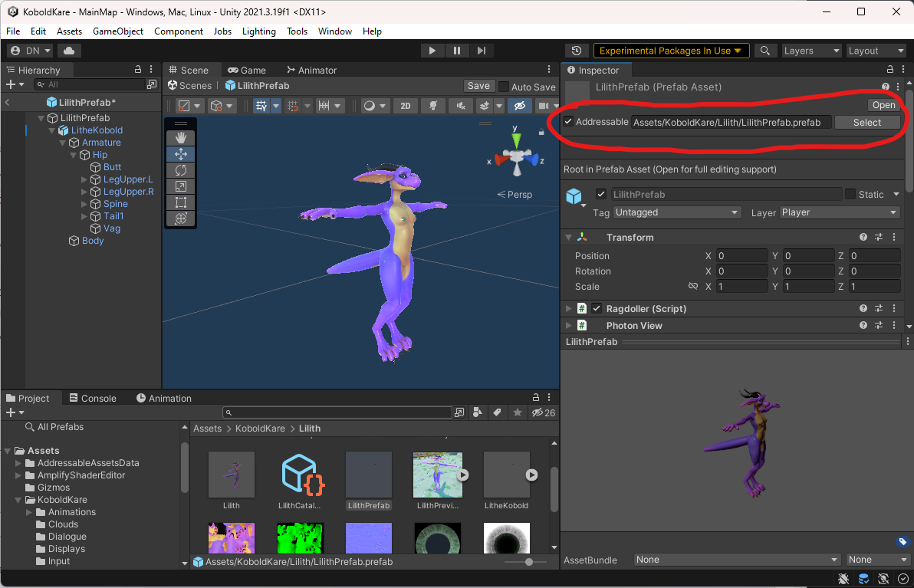Click the Open prefab button
The height and width of the screenshot is (588, 914).
point(883,105)
